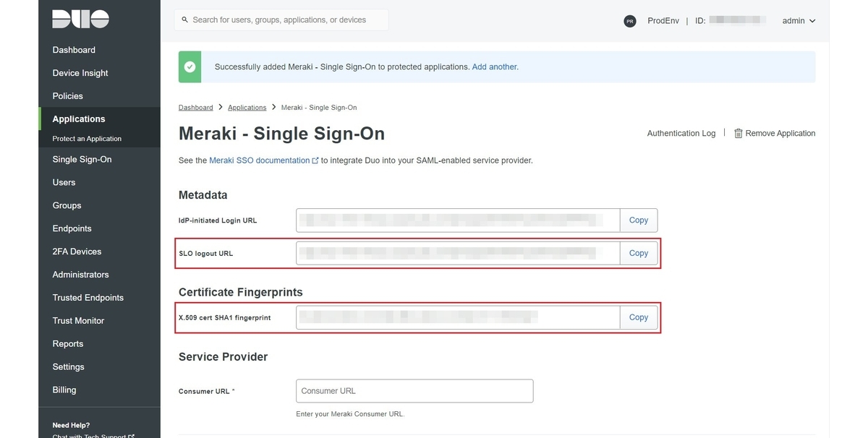This screenshot has height=438, width=868.
Task: Click the Duo logo in sidebar
Action: coord(80,20)
